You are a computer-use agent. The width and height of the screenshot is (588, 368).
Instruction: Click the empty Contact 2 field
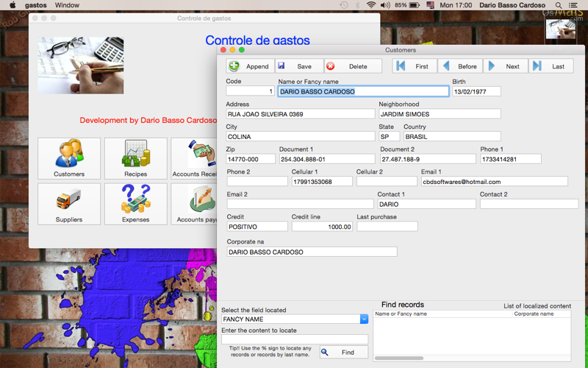[x=529, y=204]
